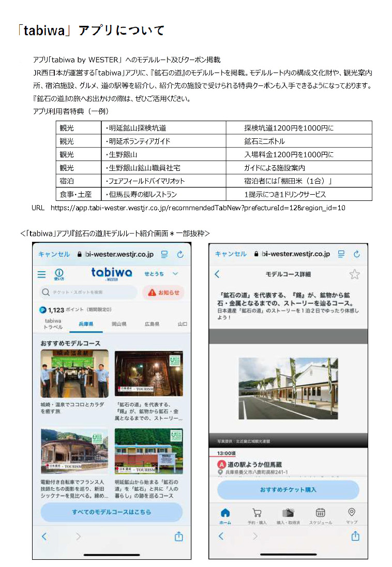Open 明延鉱山から始まる course description
This screenshot has width=392, height=567.
click(146, 488)
